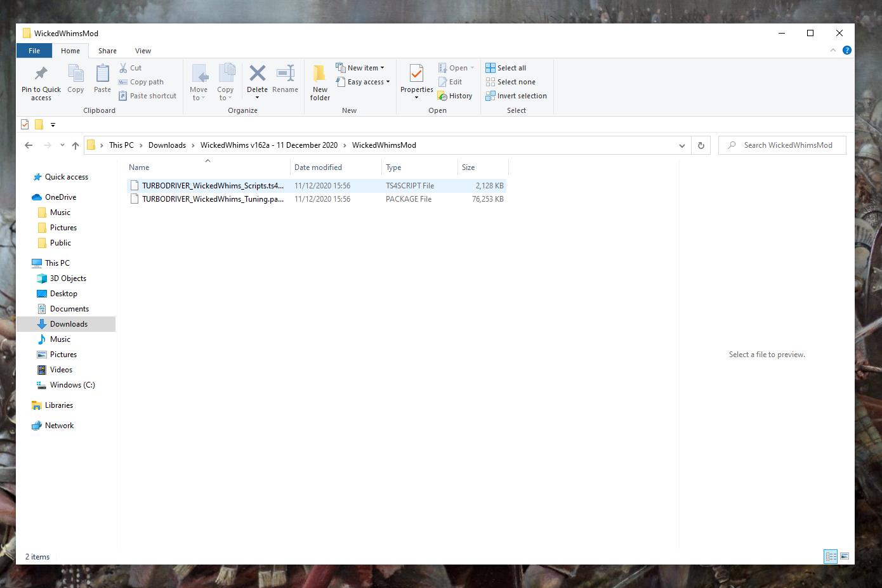Select the Copy path icon
This screenshot has width=882, height=588.
point(125,81)
